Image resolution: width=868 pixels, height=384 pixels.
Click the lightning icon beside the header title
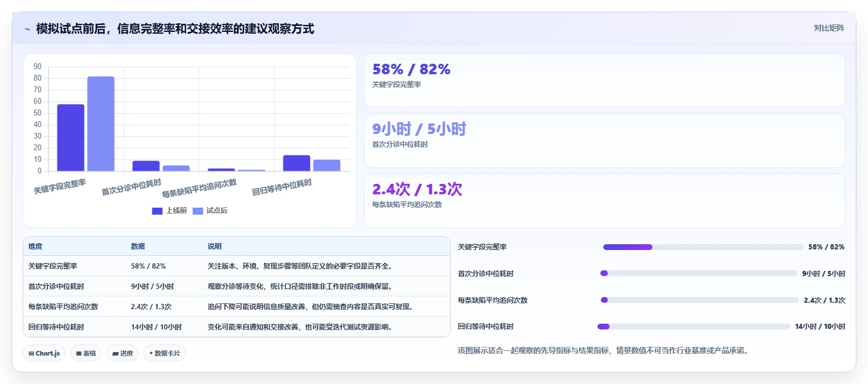28,29
